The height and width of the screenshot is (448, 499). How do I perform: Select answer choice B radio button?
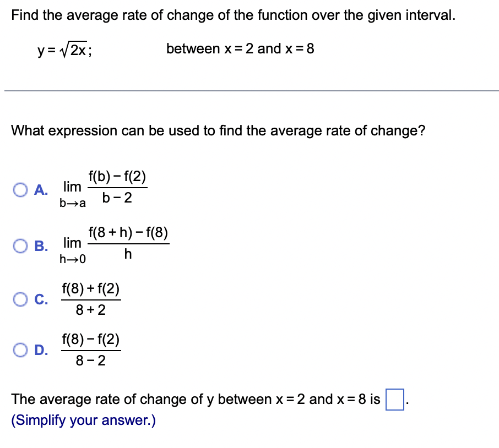20,247
